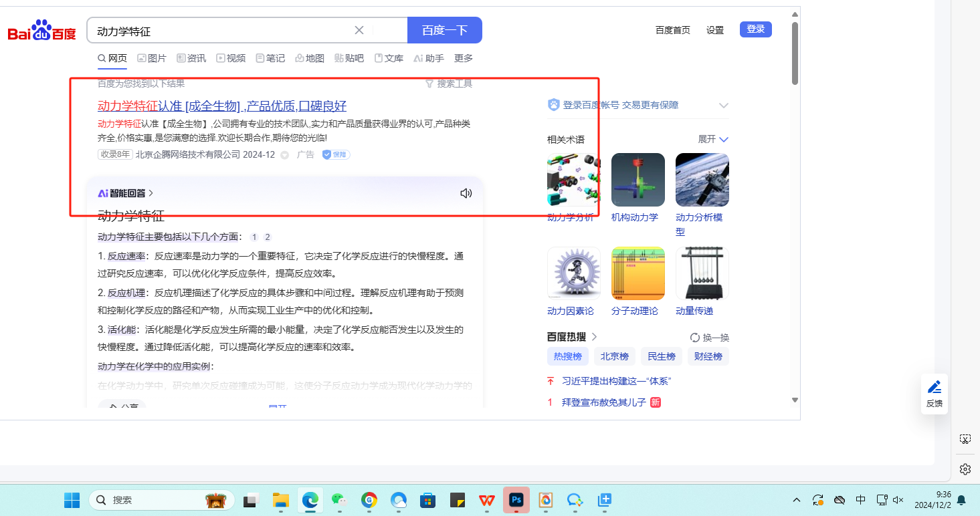Screen dimensions: 980x516
Task: Open hot search 拜登宣布赦免其儿子
Action: coord(604,402)
